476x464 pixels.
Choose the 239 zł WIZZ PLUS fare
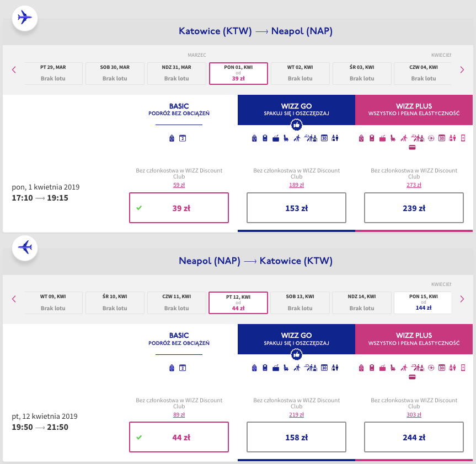(414, 208)
